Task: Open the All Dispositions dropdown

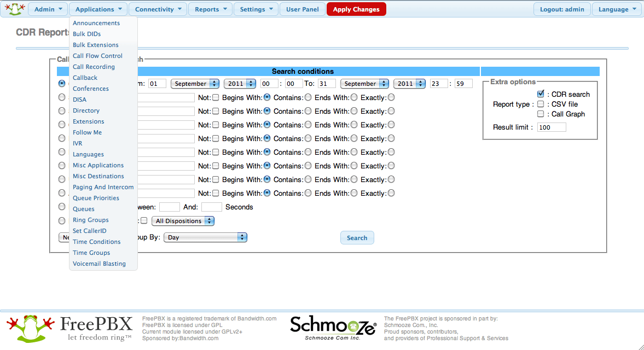Action: (183, 221)
